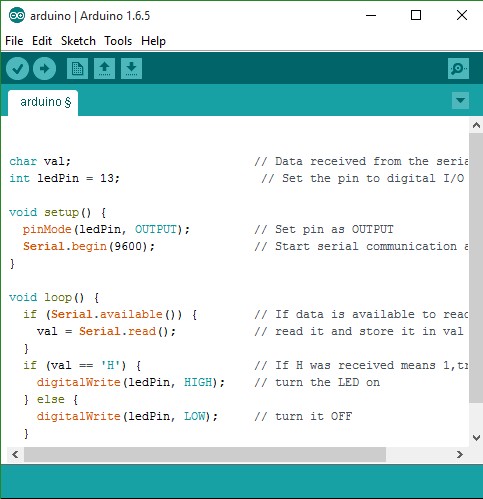Image resolution: width=483 pixels, height=499 pixels.
Task: Save the sketch using the down-arrow icon
Action: point(131,69)
